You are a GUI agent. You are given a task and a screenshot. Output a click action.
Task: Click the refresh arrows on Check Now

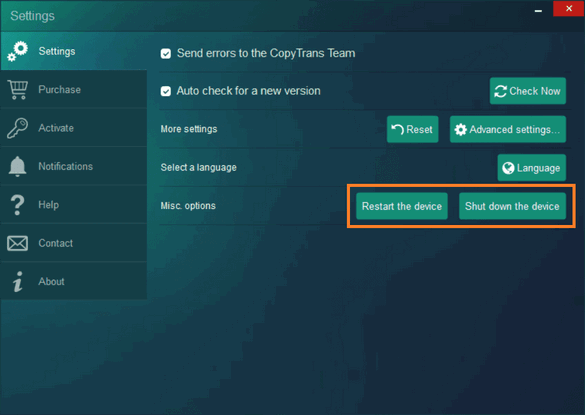[501, 91]
